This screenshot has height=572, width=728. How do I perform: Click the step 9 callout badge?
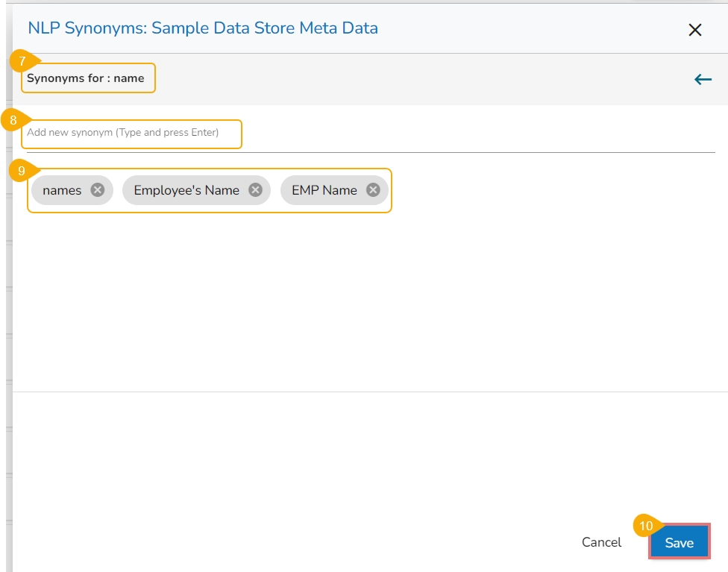tap(22, 171)
